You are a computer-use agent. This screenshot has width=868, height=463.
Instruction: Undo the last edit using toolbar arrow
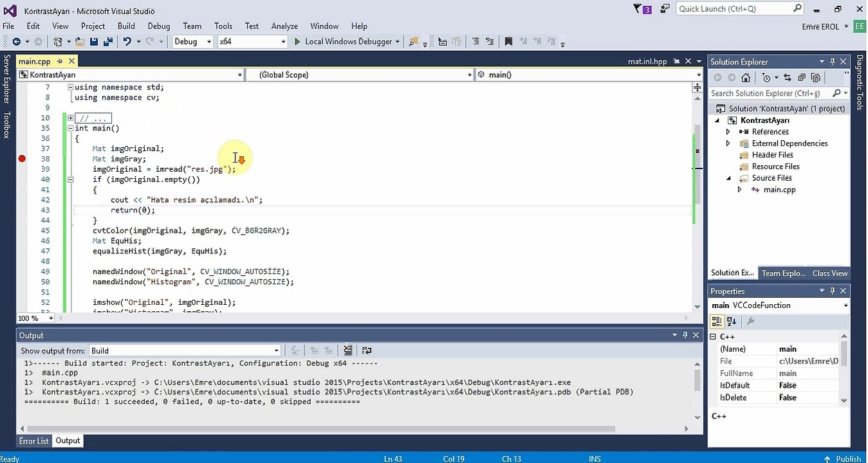(127, 42)
